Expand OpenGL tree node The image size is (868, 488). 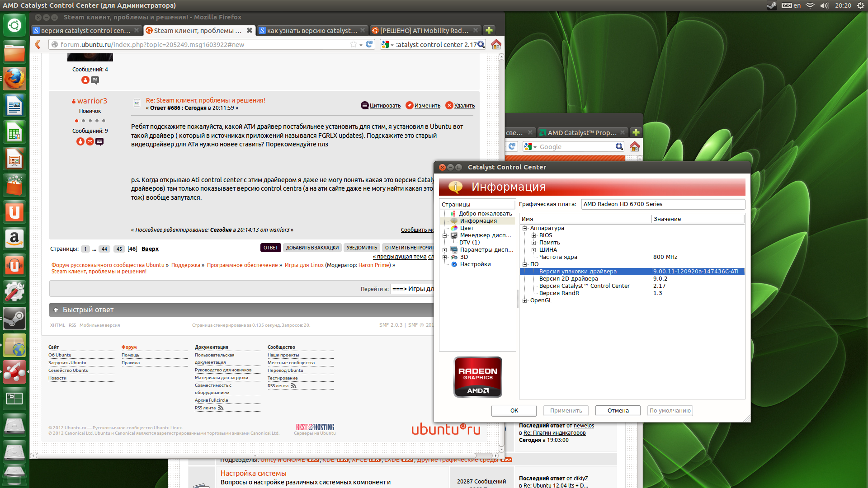525,300
